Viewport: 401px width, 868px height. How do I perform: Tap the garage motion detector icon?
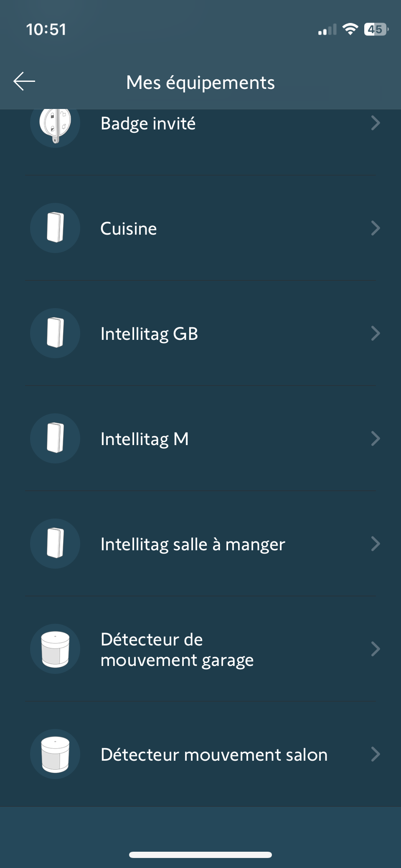point(55,649)
